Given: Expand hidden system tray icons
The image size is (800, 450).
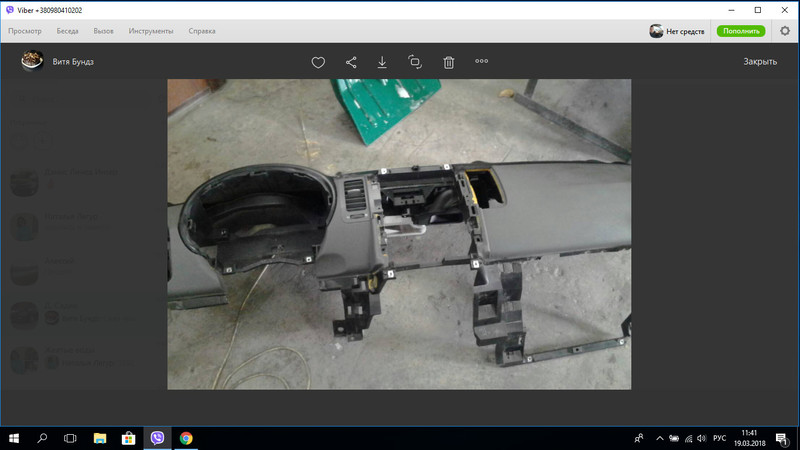Looking at the screenshot, I should click(x=661, y=438).
